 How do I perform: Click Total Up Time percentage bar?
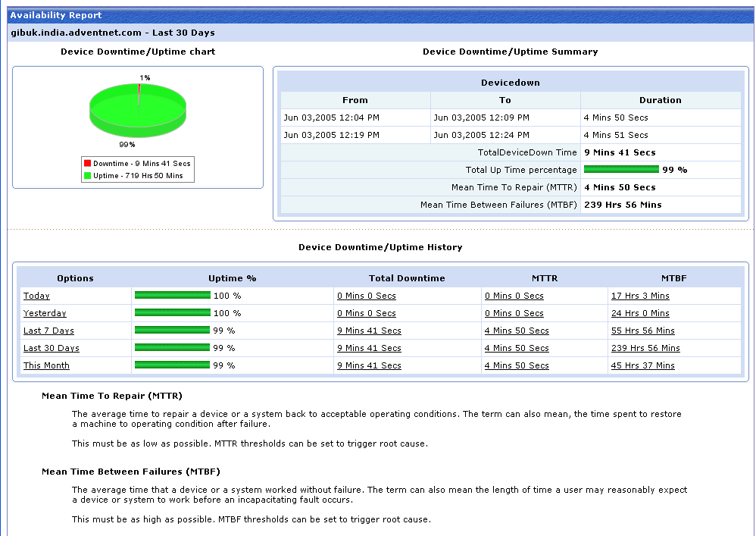(621, 170)
